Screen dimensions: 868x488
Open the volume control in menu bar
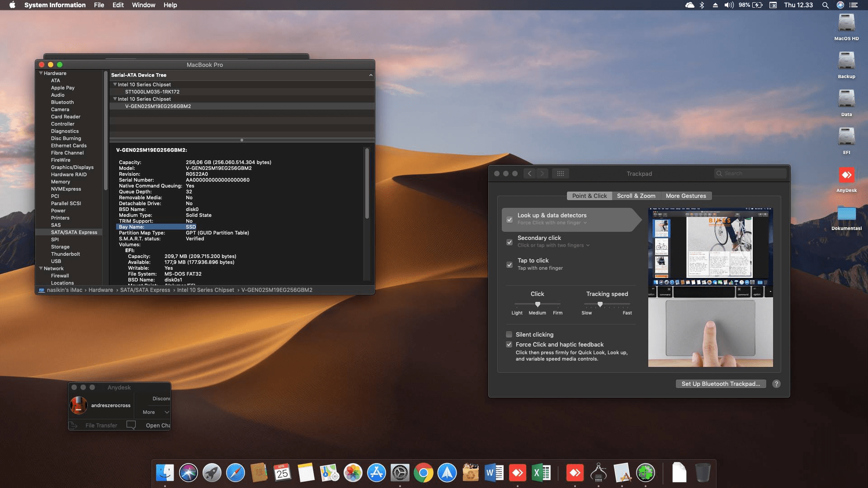(x=729, y=5)
